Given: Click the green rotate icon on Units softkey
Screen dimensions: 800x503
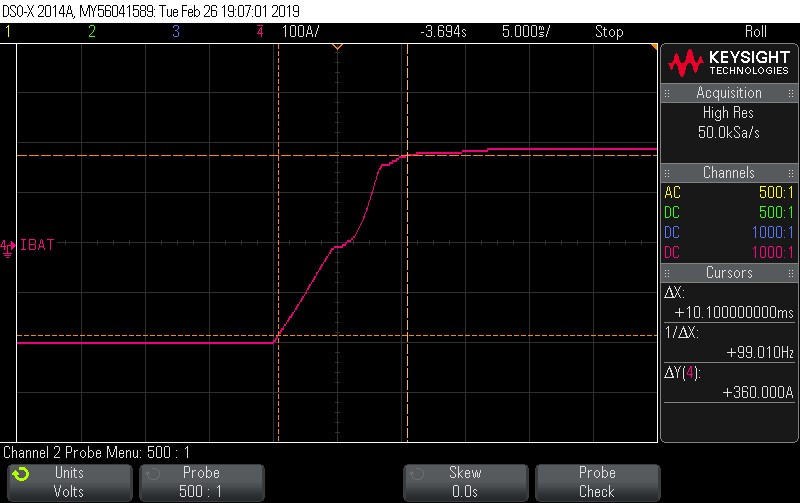Looking at the screenshot, I should point(21,474).
